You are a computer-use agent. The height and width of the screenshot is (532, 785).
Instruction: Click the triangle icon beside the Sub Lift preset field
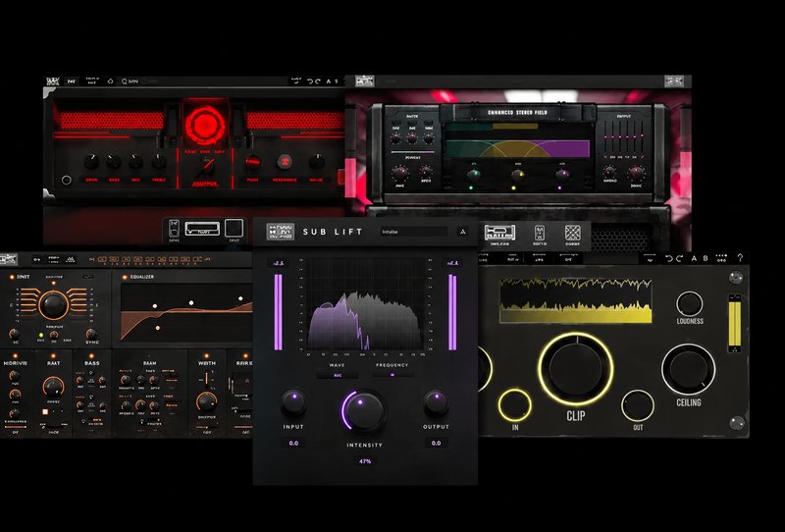[x=462, y=232]
